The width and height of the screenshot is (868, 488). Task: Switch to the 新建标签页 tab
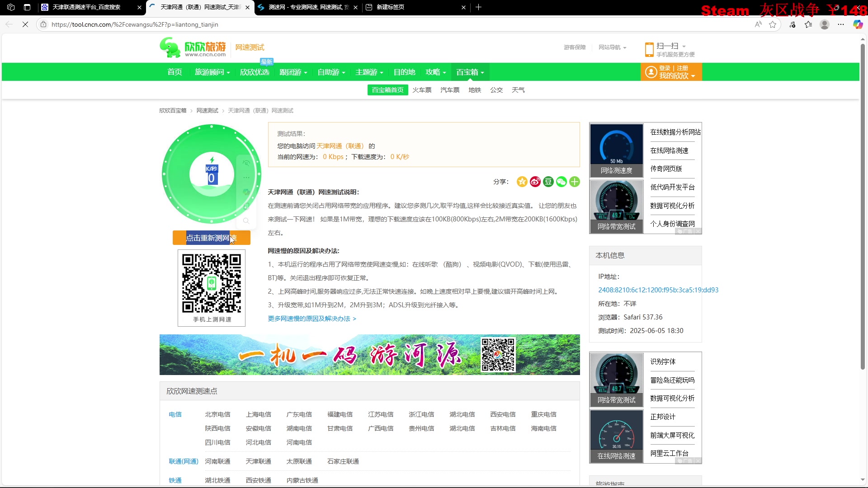pyautogui.click(x=391, y=7)
